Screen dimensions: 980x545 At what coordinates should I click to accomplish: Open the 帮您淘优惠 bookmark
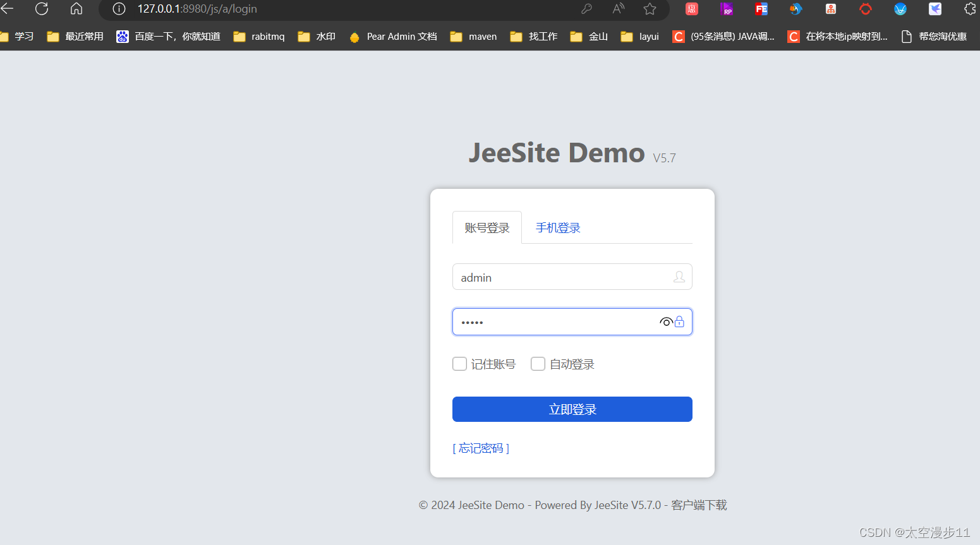point(934,37)
